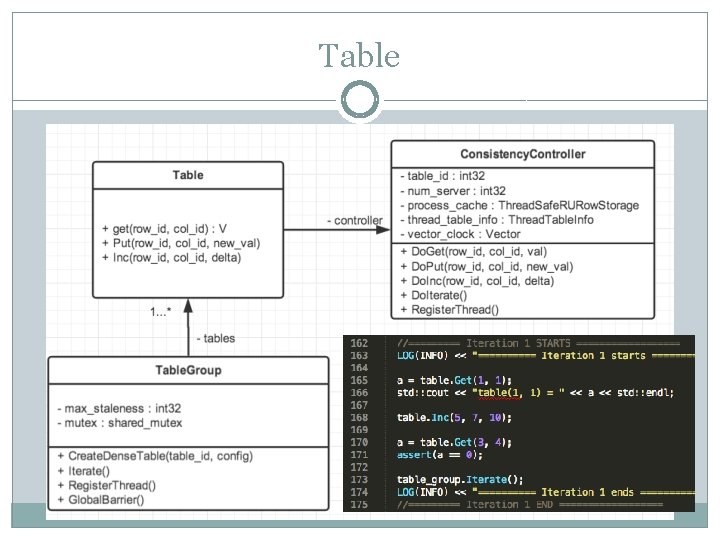Select the TableGroup class header

click(188, 370)
